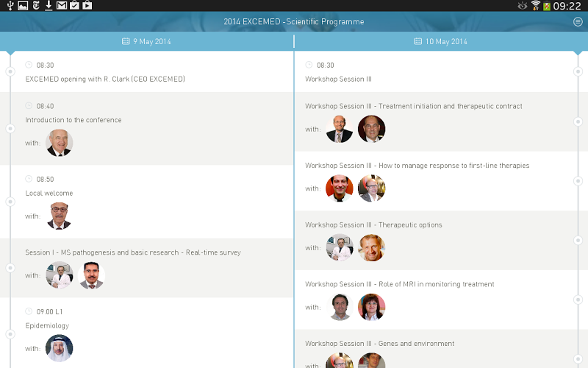This screenshot has height=368, width=588.
Task: Open the menu icon in the header
Action: 578,22
